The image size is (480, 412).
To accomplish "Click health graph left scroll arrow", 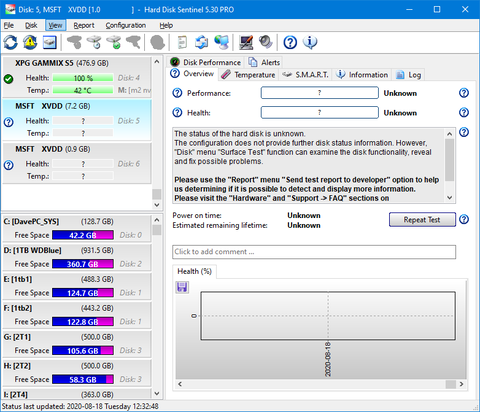I will (x=180, y=384).
